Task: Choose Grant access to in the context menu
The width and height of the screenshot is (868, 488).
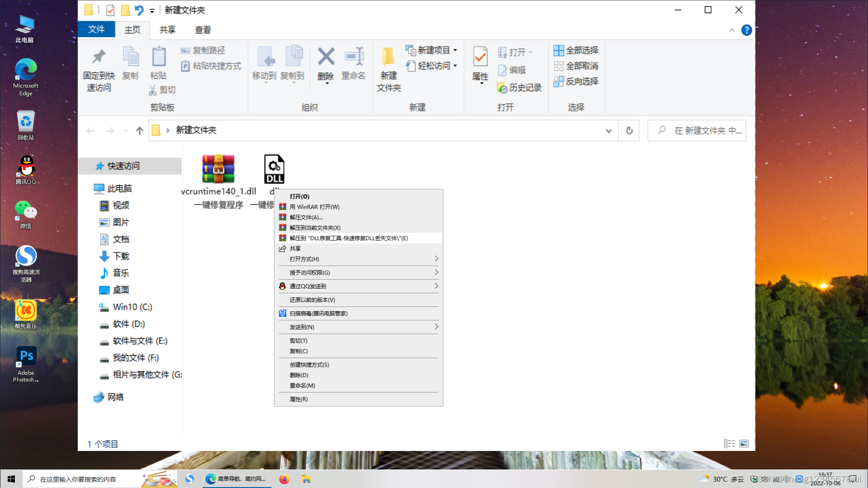Action: [x=359, y=273]
